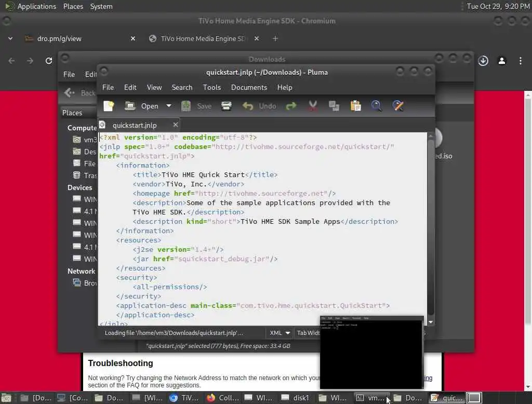The image size is (532, 404).
Task: Open the Places menu in top panel
Action: click(x=73, y=6)
